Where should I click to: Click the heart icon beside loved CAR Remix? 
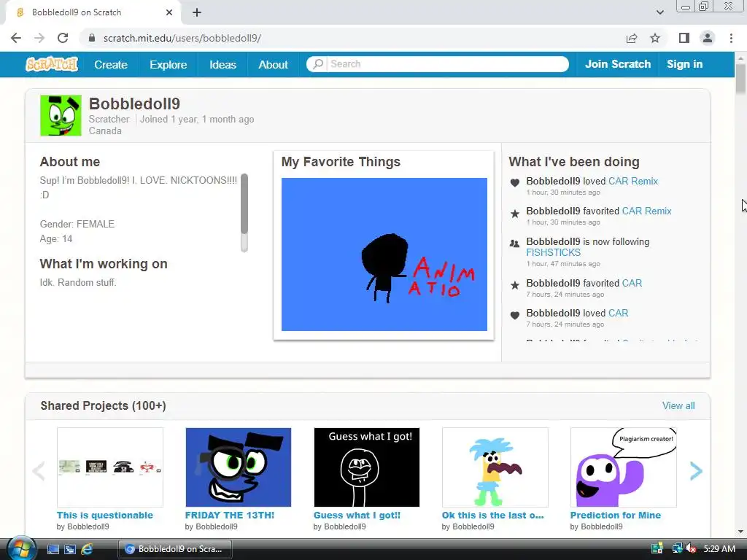514,182
